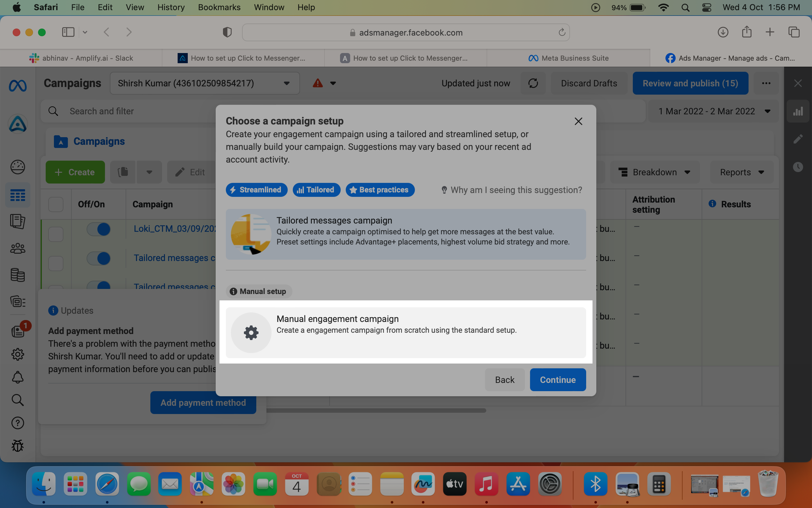Click the green Create button
The height and width of the screenshot is (508, 812).
[x=75, y=172]
